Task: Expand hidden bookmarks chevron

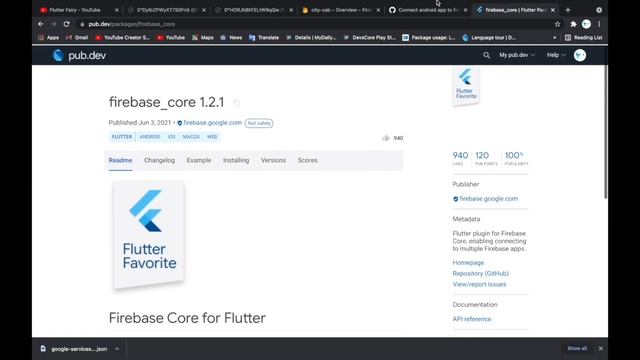Action: 554,38
